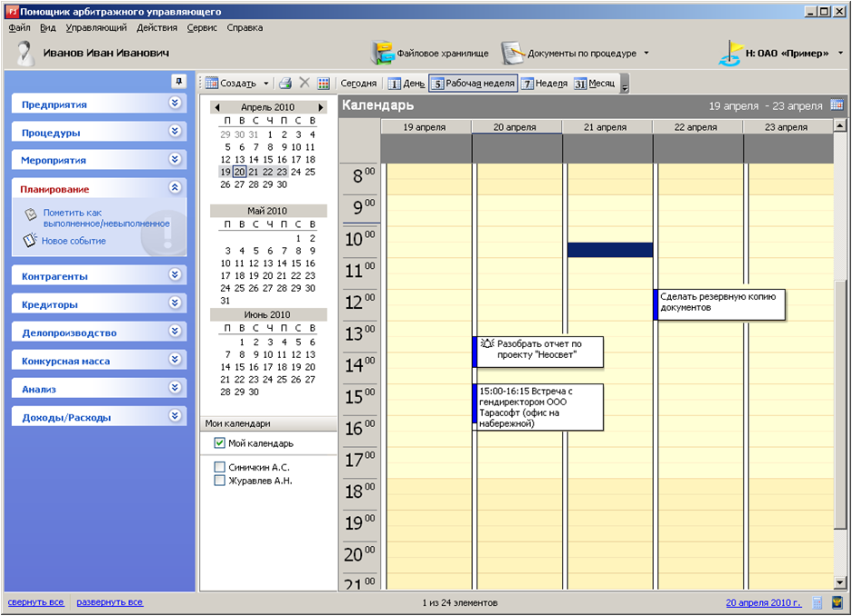The height and width of the screenshot is (616, 852).
Task: Click the свернуть все link
Action: [35, 602]
